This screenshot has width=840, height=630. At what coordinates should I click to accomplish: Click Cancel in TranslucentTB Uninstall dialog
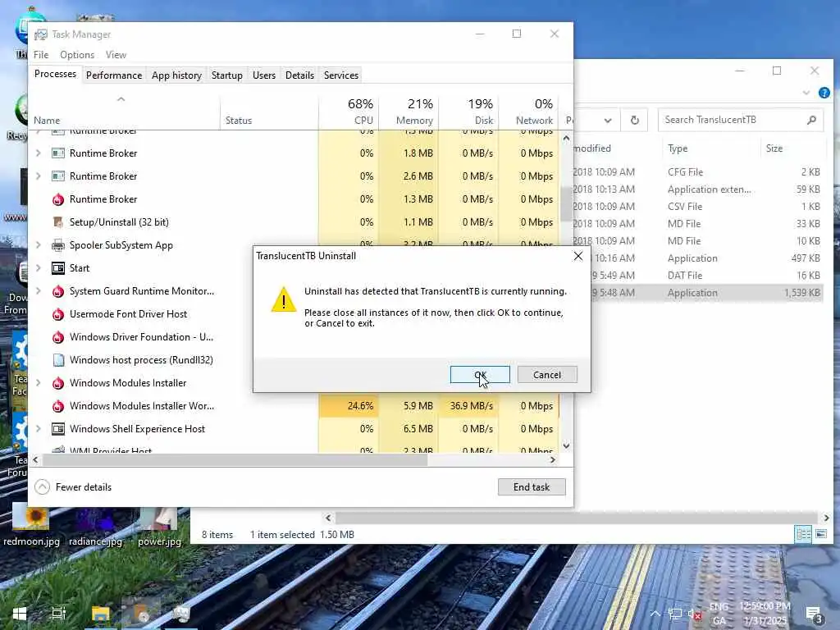547,374
